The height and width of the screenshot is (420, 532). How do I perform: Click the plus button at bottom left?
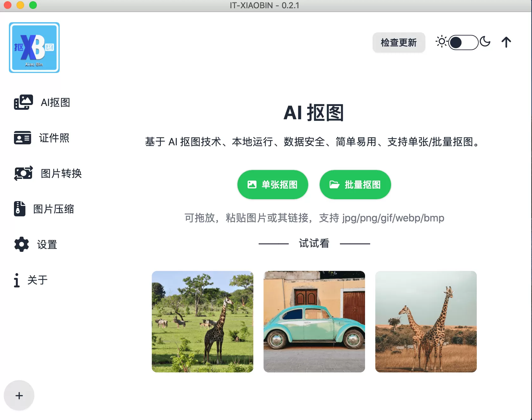pyautogui.click(x=19, y=395)
